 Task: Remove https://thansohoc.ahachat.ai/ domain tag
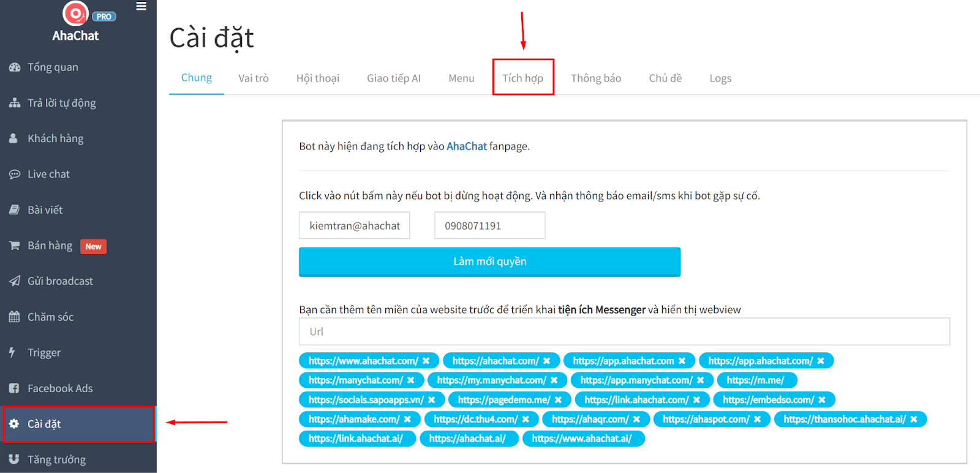[914, 419]
